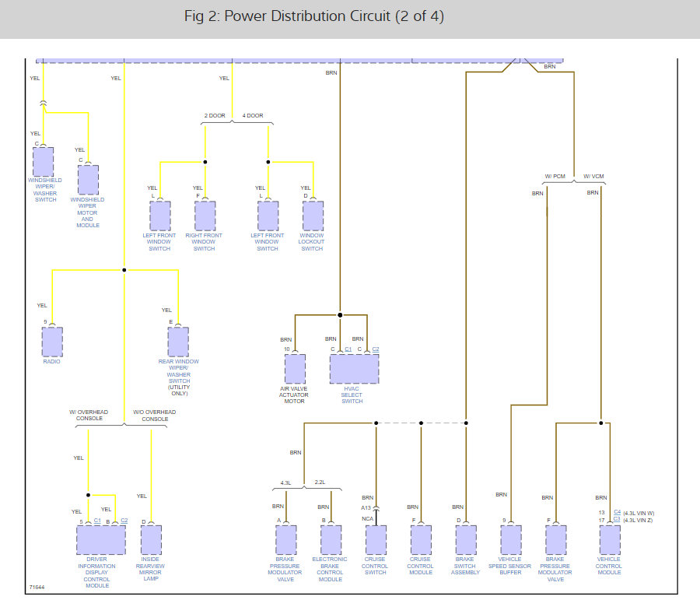The image size is (700, 607).
Task: Select the Cruise Control Module label
Action: [421, 566]
